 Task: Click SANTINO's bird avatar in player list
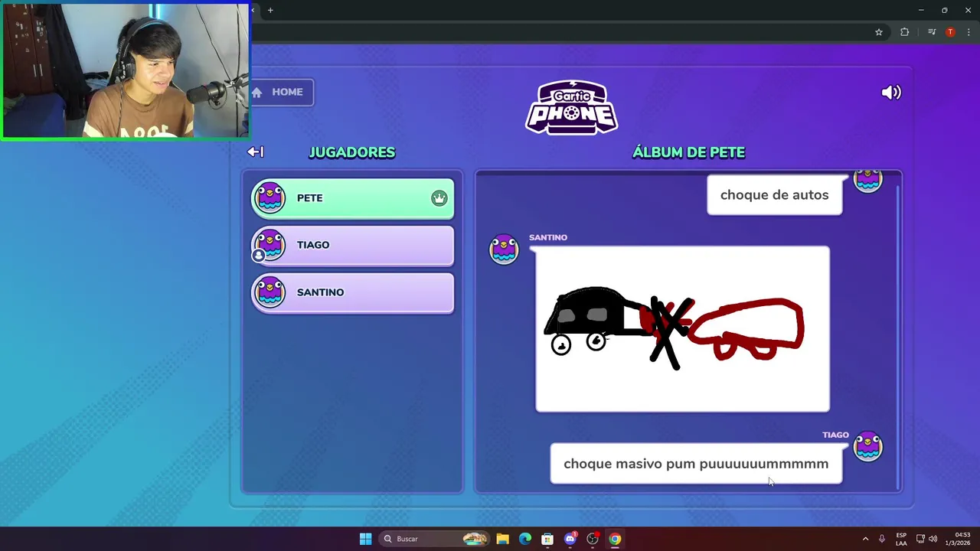click(x=270, y=292)
